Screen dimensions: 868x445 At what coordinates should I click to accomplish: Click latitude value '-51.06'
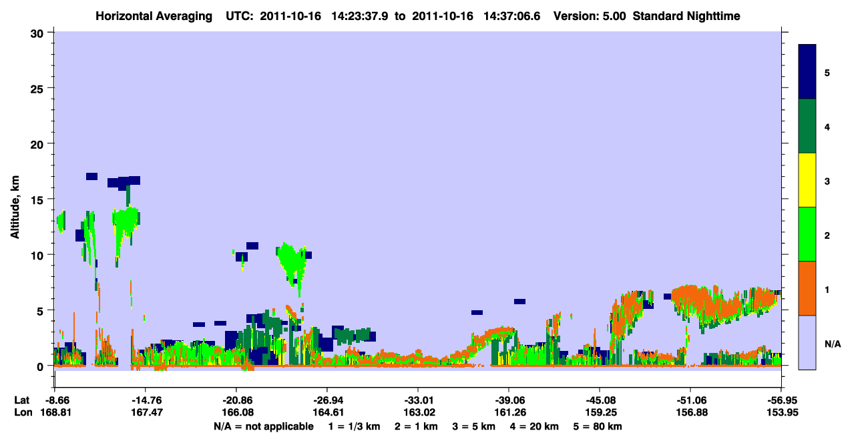pos(690,400)
